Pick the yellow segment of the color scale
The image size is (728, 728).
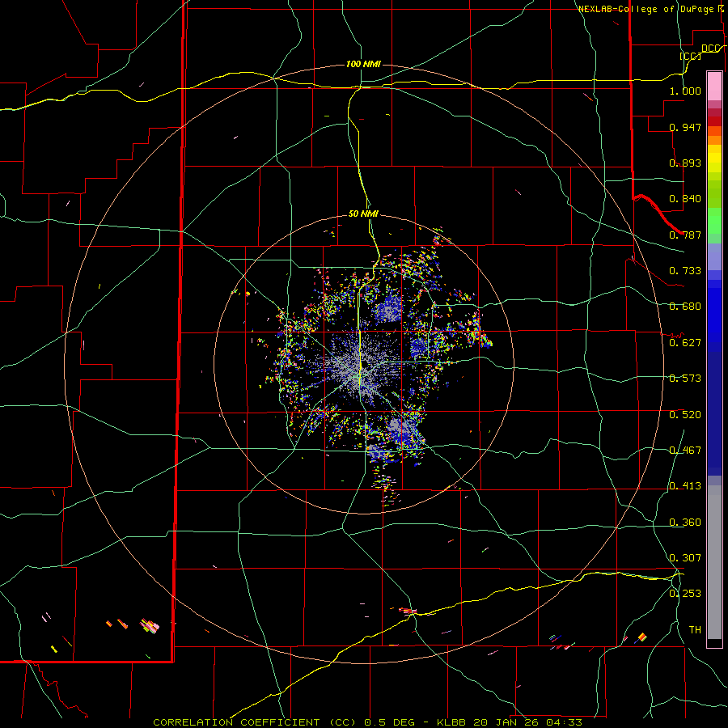(x=714, y=159)
